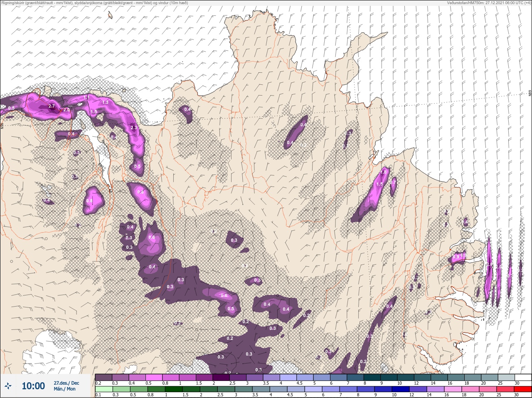532x398 pixels.
Task: Click the 10:00 forecast time display
Action: tap(33, 386)
